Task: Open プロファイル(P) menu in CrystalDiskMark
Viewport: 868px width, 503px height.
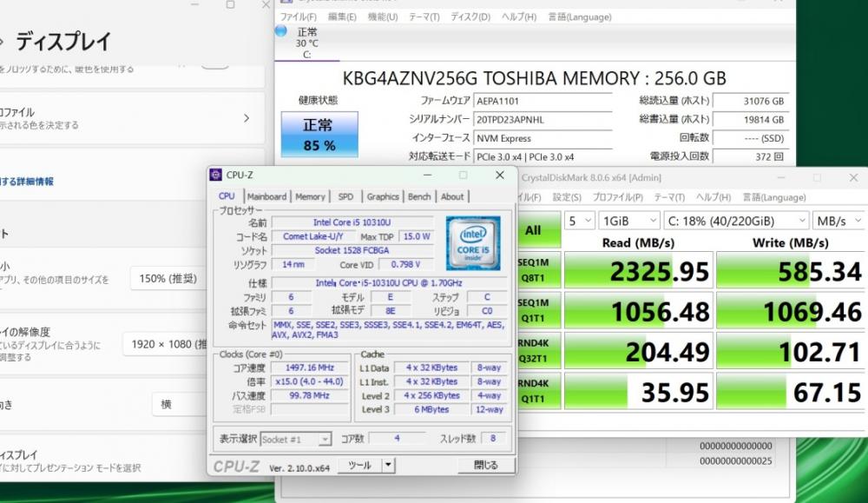Action: (618, 198)
